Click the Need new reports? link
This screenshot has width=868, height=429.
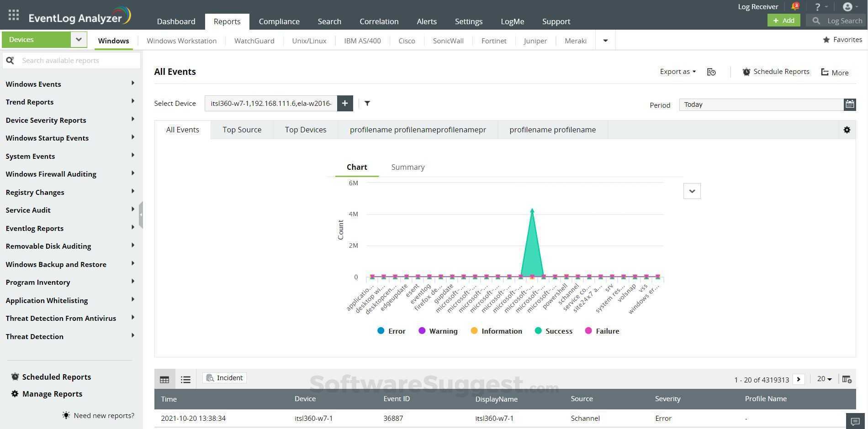[x=104, y=415]
